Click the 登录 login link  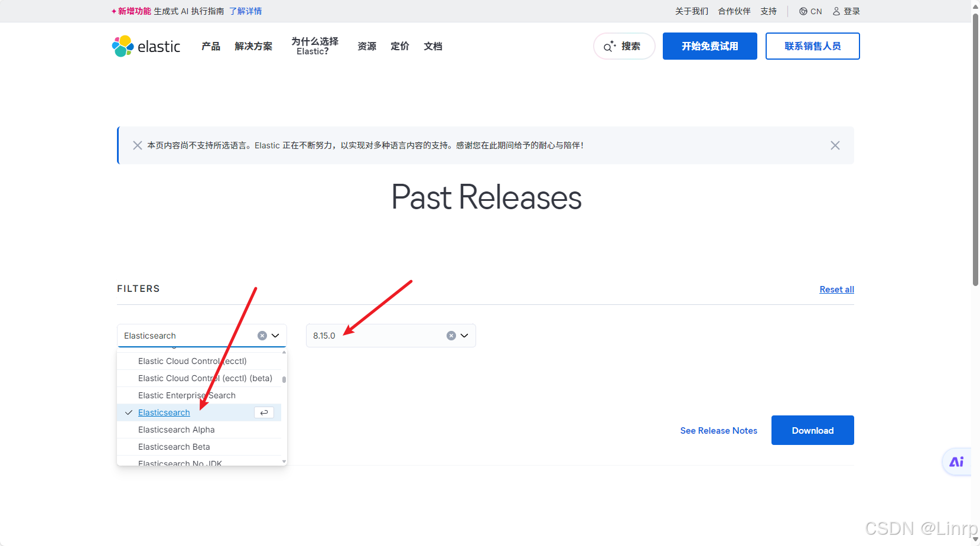(852, 11)
